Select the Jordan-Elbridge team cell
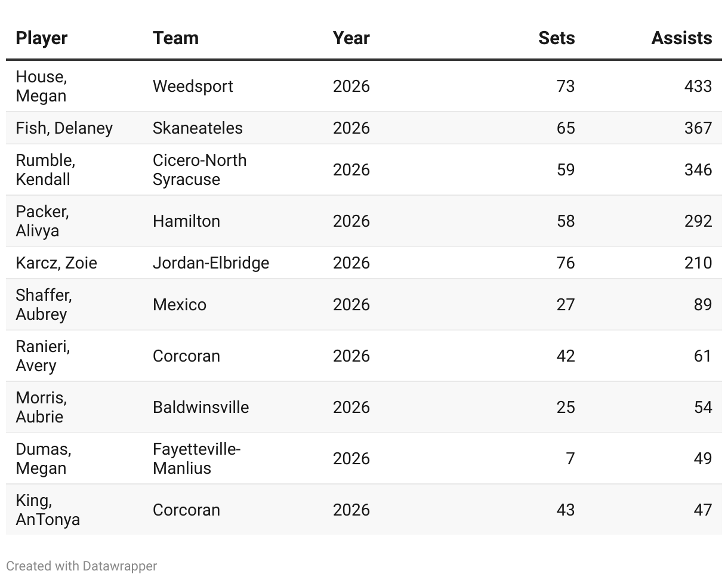 tap(211, 263)
